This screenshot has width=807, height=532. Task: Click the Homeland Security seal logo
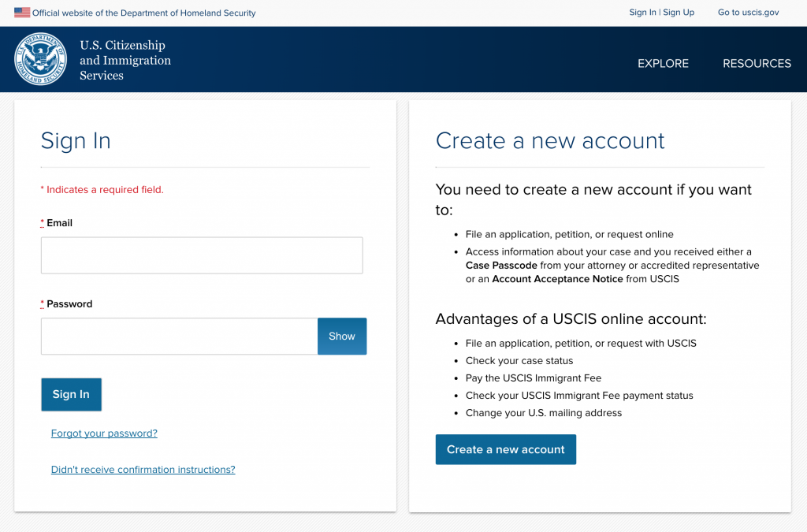click(40, 60)
